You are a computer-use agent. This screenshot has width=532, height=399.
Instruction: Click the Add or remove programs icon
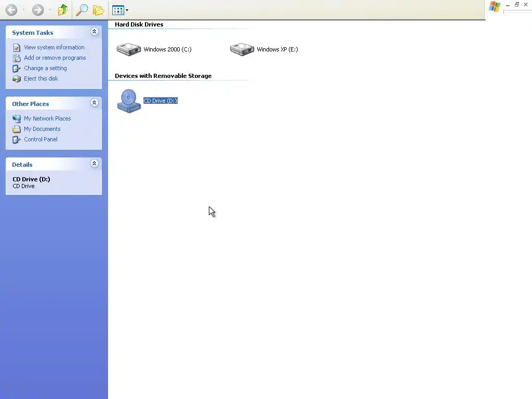pyautogui.click(x=17, y=58)
